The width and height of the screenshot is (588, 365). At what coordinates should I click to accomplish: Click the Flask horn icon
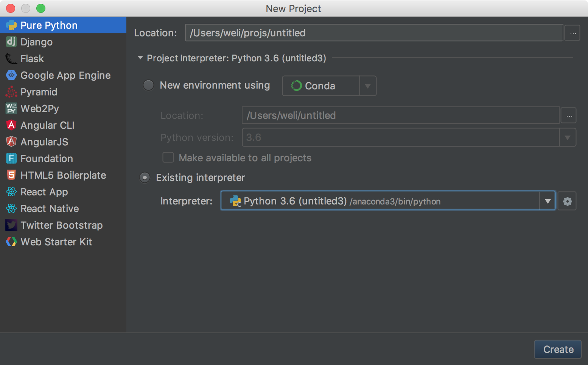[x=11, y=58]
